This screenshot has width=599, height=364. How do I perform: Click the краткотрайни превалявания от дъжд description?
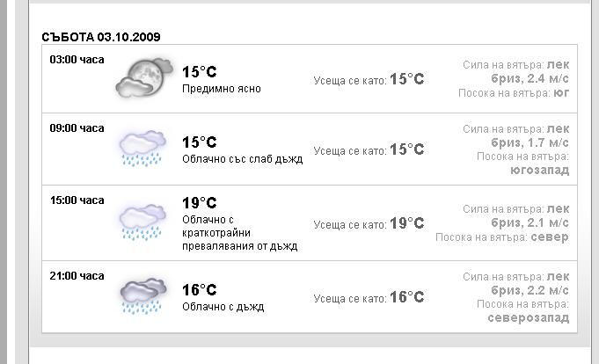(239, 239)
